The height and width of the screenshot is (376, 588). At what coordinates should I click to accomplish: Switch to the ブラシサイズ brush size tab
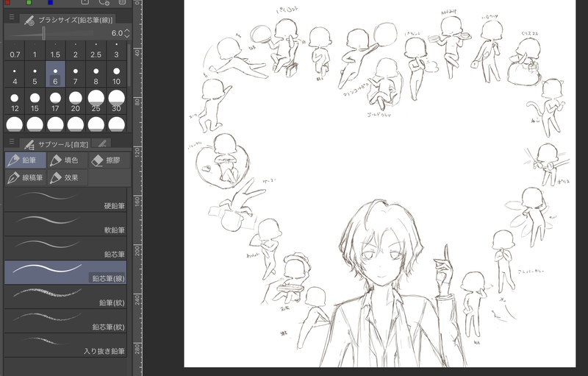coord(68,20)
